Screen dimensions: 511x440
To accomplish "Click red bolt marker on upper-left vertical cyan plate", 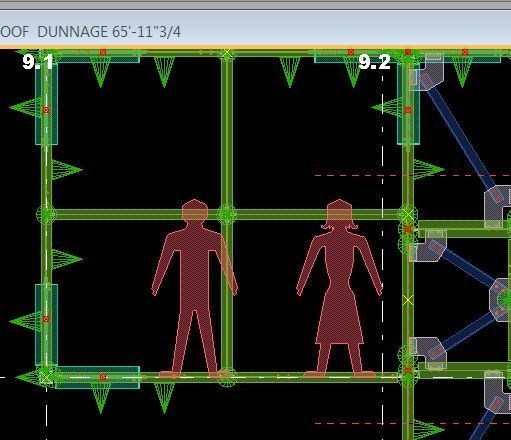I will pos(46,110).
